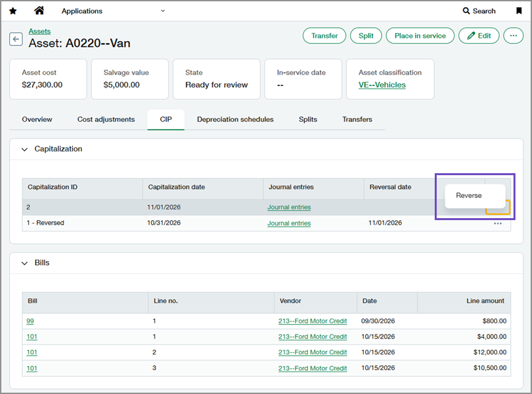This screenshot has height=394, width=532.
Task: Collapse the Capitalization section
Action: click(24, 149)
